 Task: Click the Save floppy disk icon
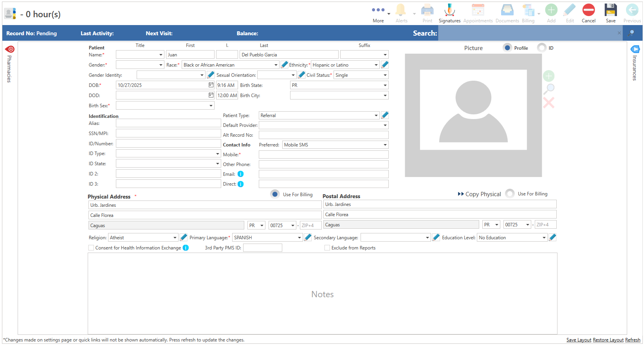pos(610,10)
